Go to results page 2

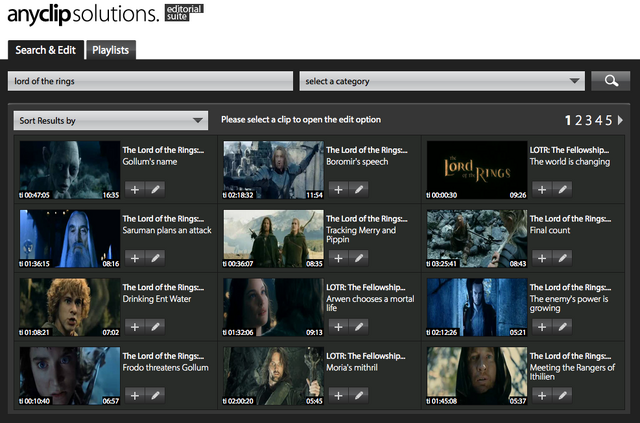578,120
